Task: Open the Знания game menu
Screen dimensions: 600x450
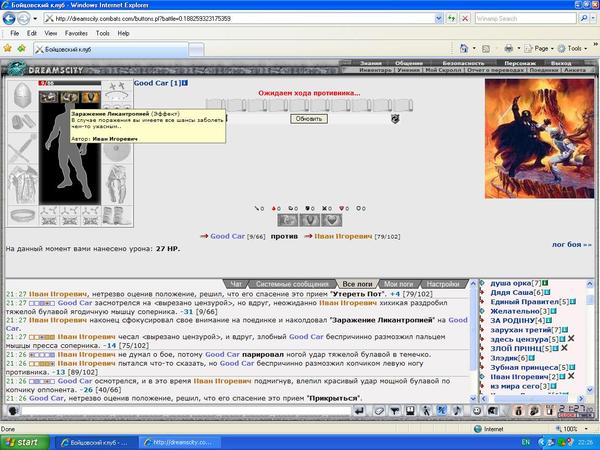Action: (x=370, y=63)
